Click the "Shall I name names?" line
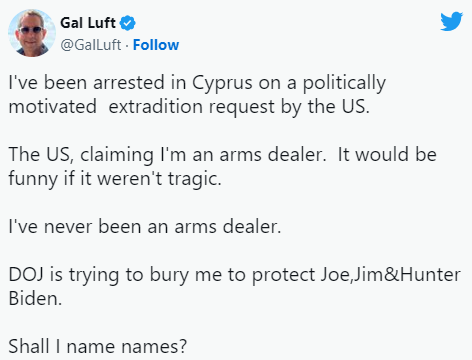 point(98,346)
